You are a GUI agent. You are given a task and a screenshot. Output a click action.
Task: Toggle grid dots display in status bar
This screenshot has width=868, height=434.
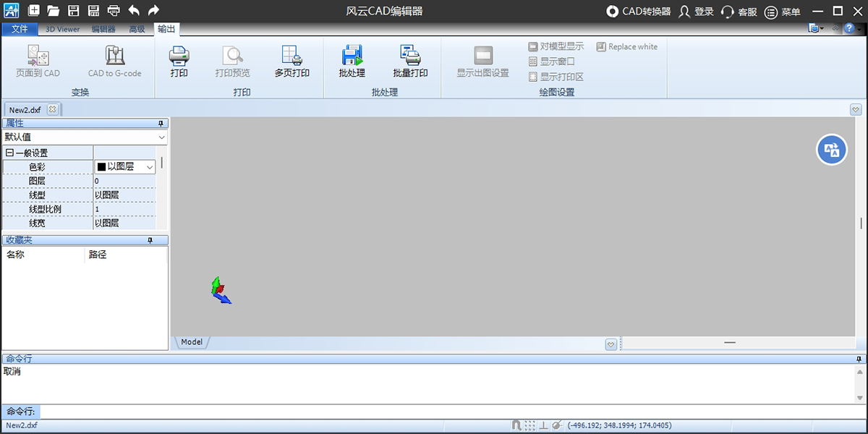pos(530,425)
